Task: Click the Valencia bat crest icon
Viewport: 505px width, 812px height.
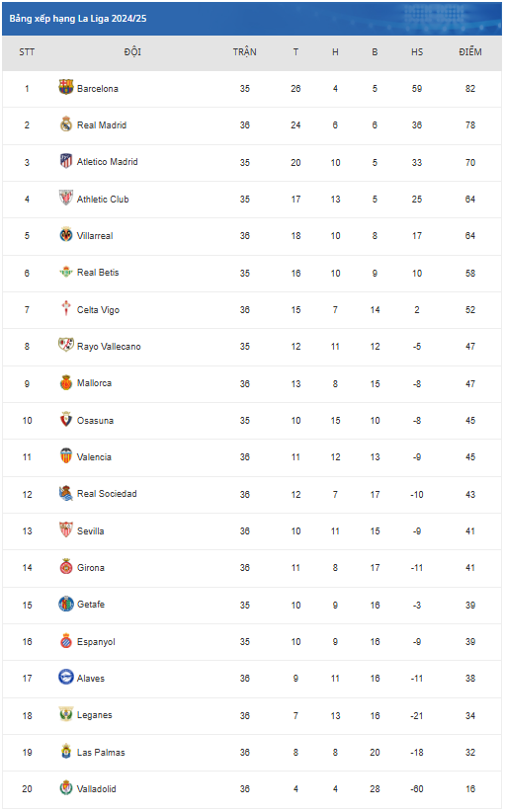Action: coord(66,455)
